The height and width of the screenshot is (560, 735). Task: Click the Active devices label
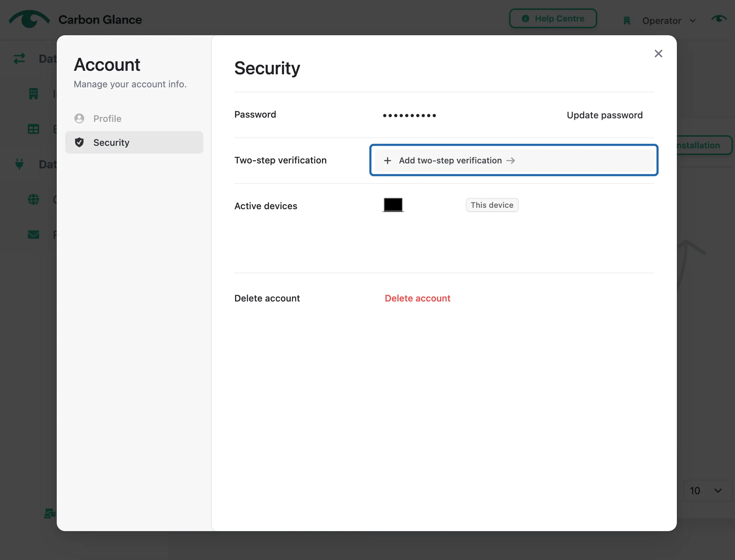[x=266, y=206]
